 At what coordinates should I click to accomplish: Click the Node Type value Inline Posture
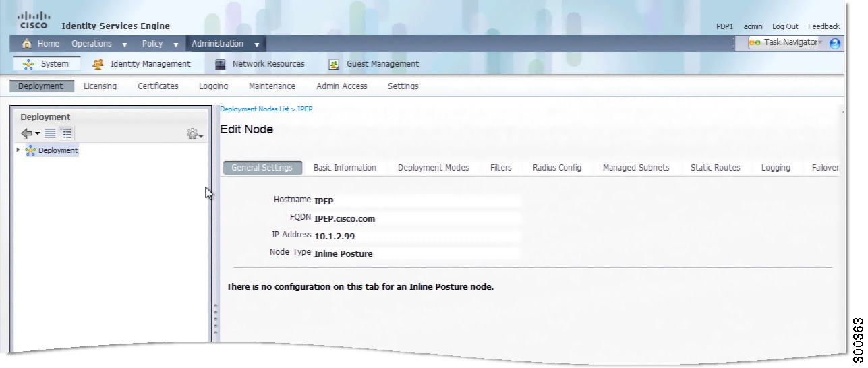pos(343,254)
